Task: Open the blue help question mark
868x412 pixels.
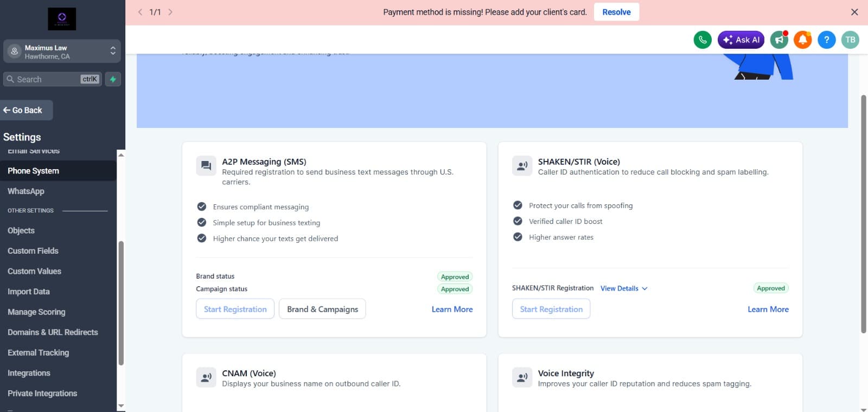Action: 827,40
